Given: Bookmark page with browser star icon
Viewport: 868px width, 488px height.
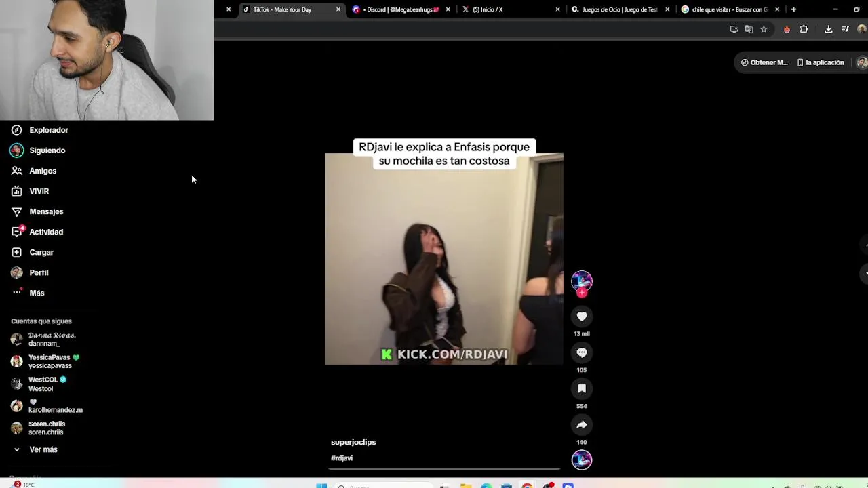Looking at the screenshot, I should click(x=764, y=29).
